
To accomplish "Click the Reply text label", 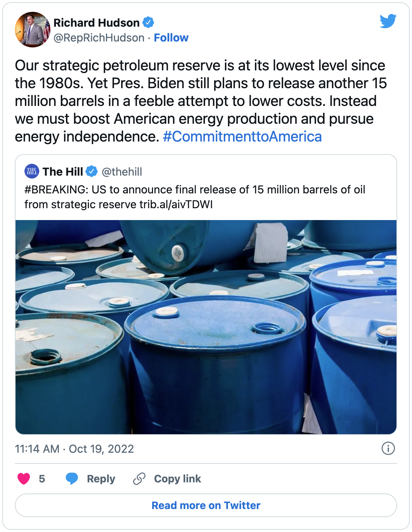I will [x=101, y=479].
